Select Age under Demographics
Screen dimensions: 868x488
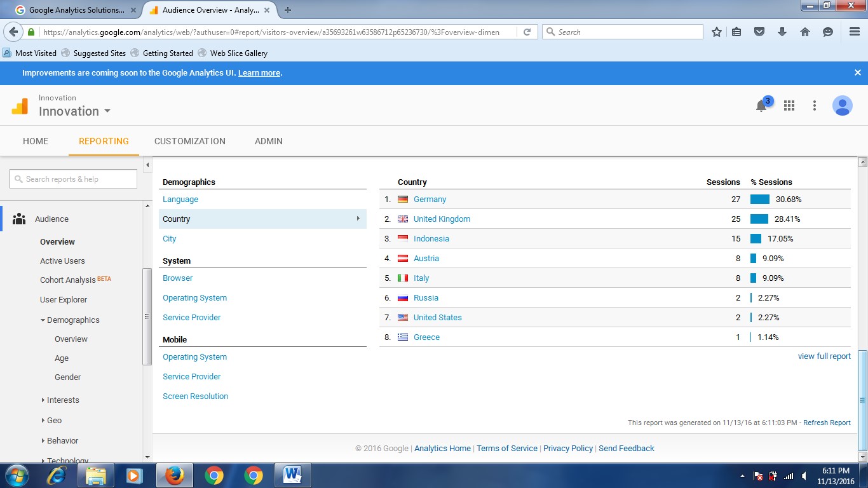[62, 358]
